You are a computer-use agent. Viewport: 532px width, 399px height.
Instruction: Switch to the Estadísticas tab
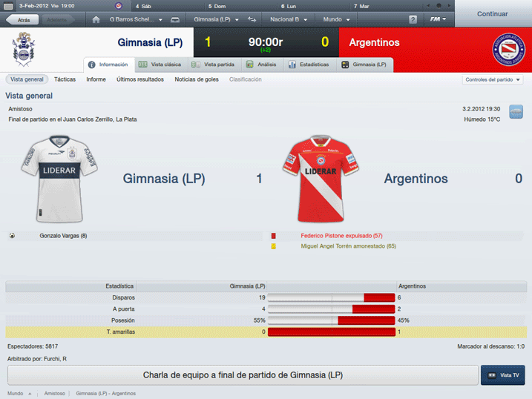[309, 65]
